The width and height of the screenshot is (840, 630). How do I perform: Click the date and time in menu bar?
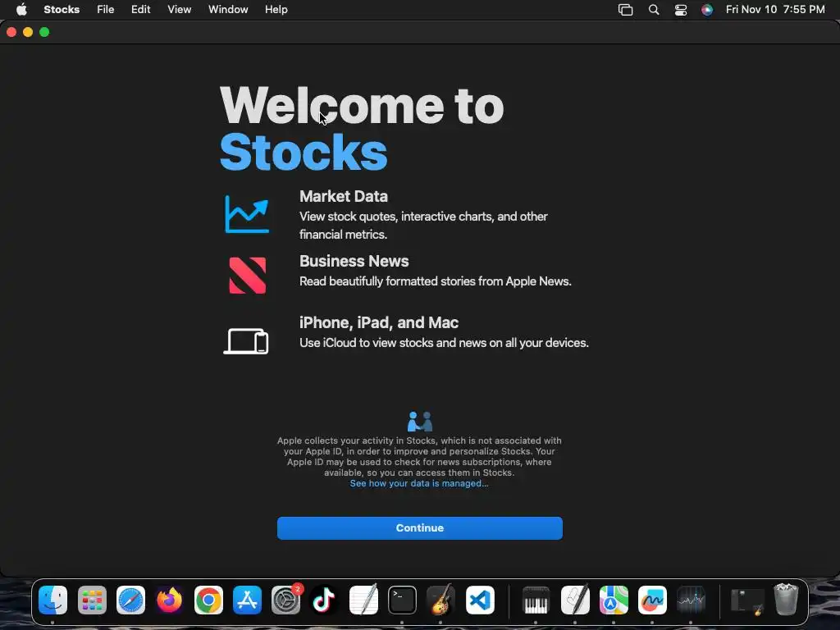774,10
